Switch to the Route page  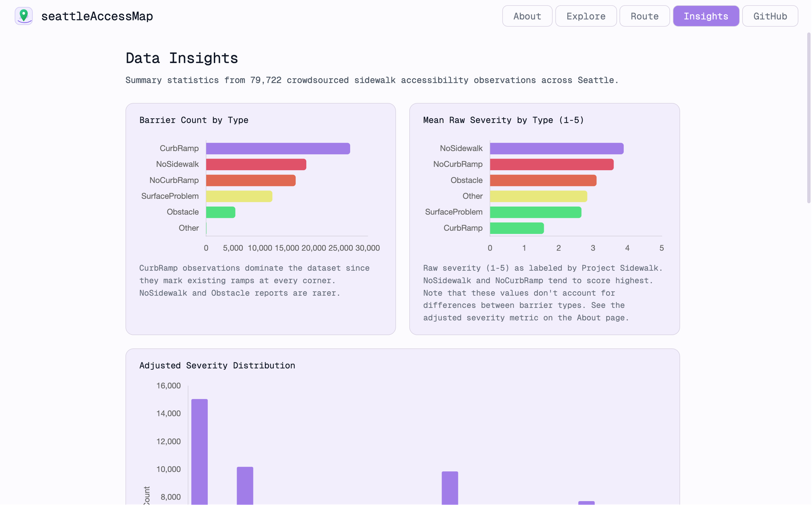coord(644,16)
